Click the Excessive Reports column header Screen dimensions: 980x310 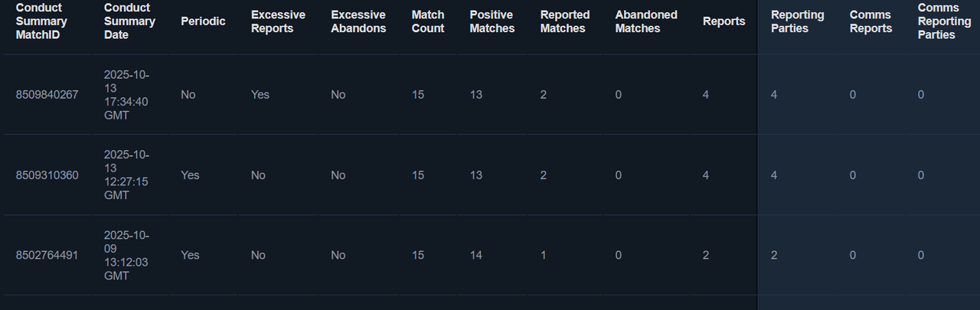click(278, 21)
